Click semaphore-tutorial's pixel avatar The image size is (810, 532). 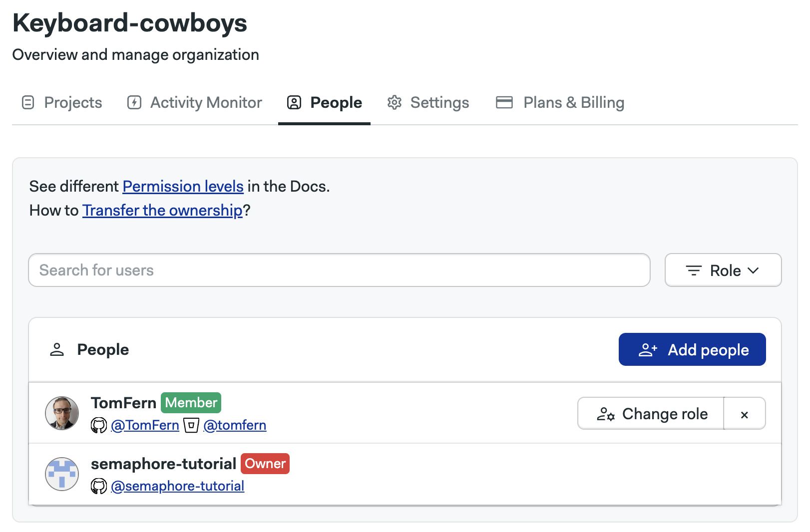tap(62, 474)
